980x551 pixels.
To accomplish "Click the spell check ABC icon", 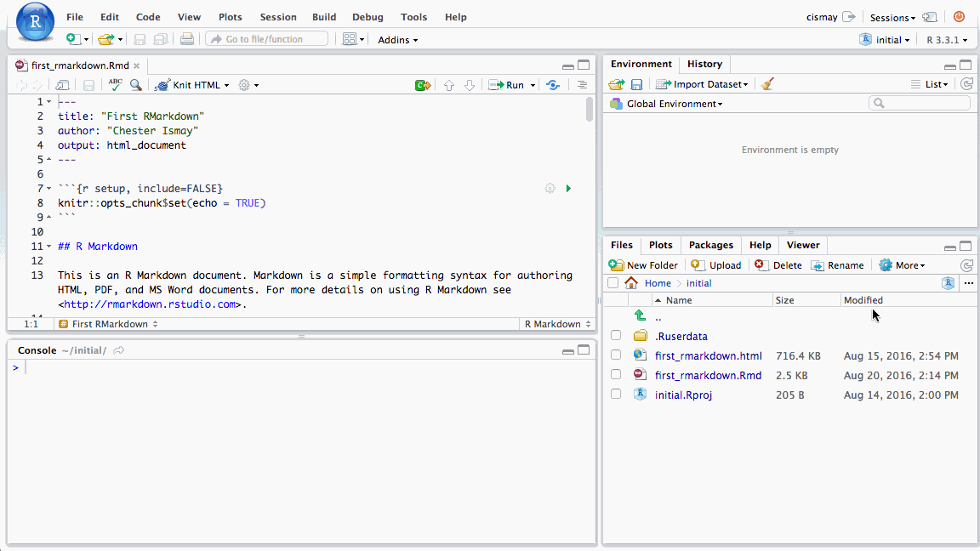I will 115,84.
